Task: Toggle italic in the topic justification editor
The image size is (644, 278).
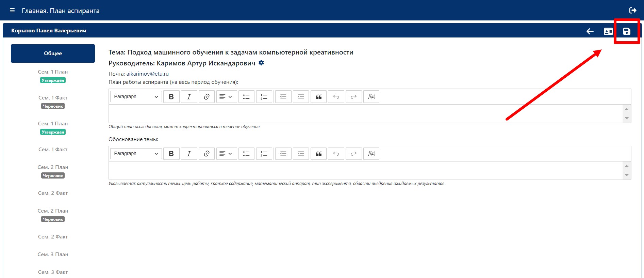Action: pyautogui.click(x=189, y=154)
